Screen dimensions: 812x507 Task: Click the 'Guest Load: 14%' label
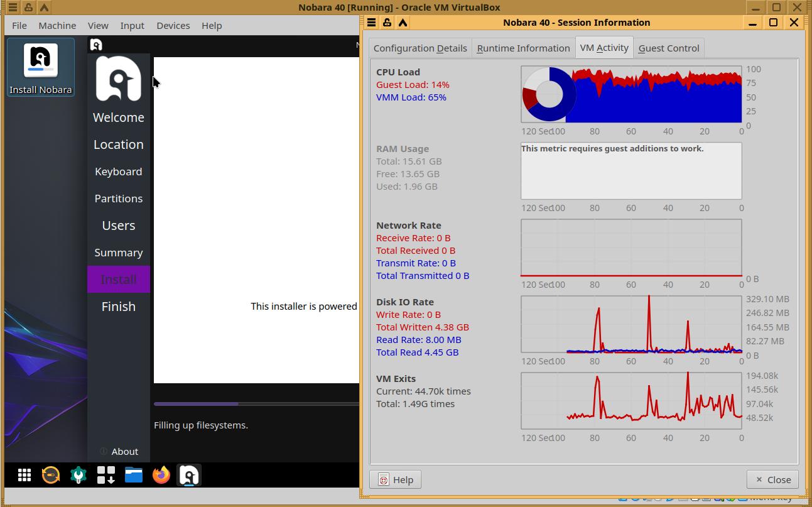pyautogui.click(x=413, y=85)
